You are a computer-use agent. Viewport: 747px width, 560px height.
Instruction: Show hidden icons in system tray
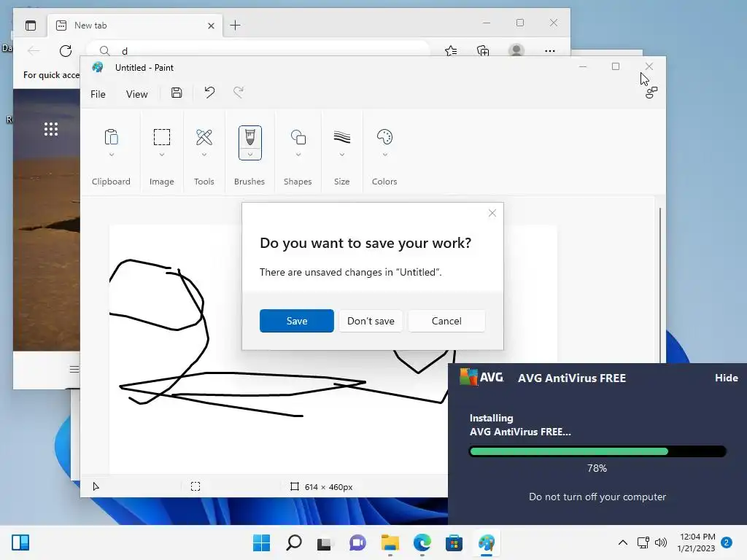623,542
